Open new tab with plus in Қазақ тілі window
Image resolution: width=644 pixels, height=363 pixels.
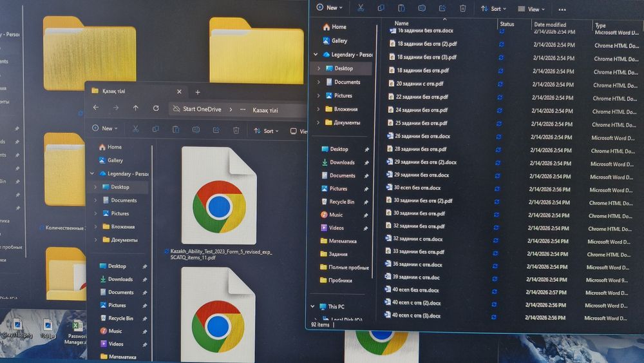198,92
